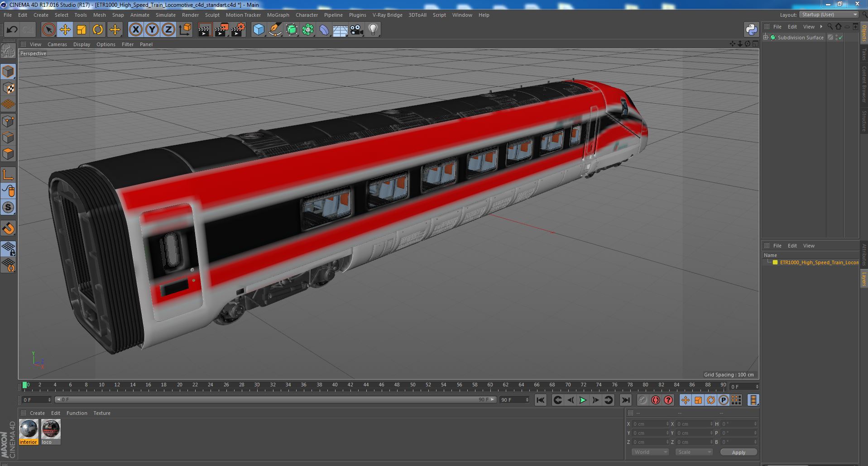Select the interior material thumbnail
868x466 pixels.
(x=28, y=429)
